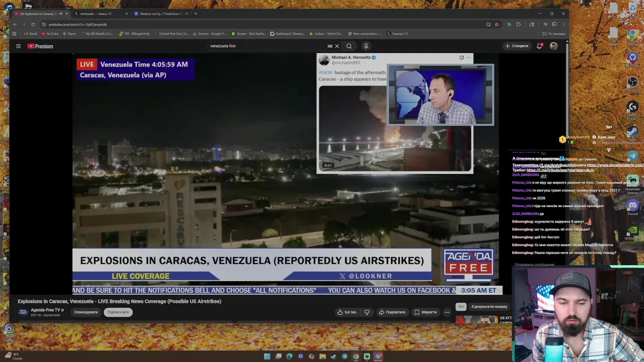Dislike the video with thumbs-down icon
This screenshot has width=644, height=362.
coord(367,312)
